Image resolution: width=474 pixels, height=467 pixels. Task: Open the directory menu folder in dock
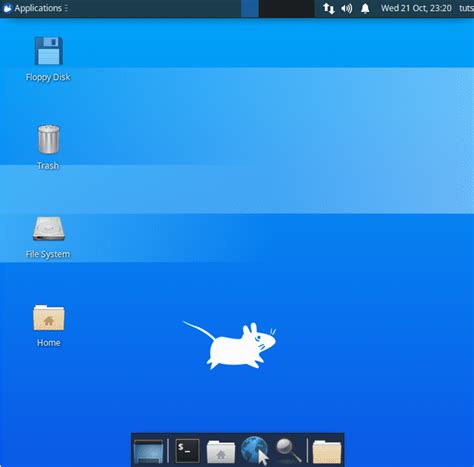pyautogui.click(x=327, y=452)
